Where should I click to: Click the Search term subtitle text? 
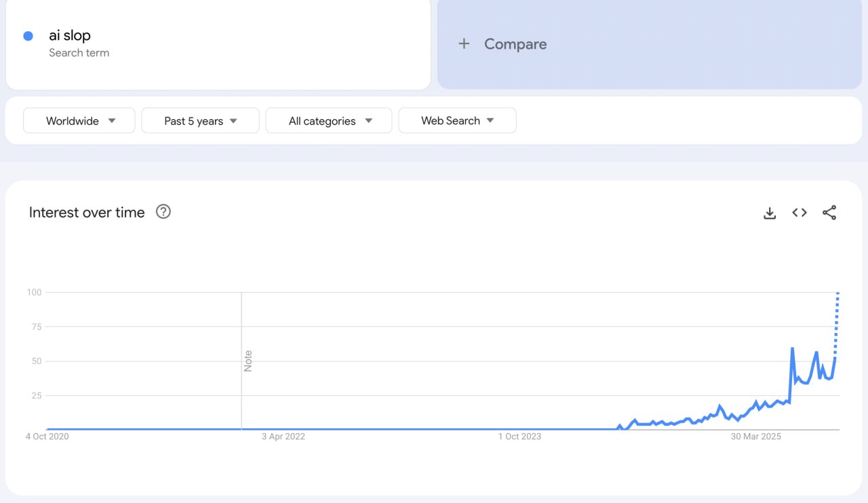point(79,53)
